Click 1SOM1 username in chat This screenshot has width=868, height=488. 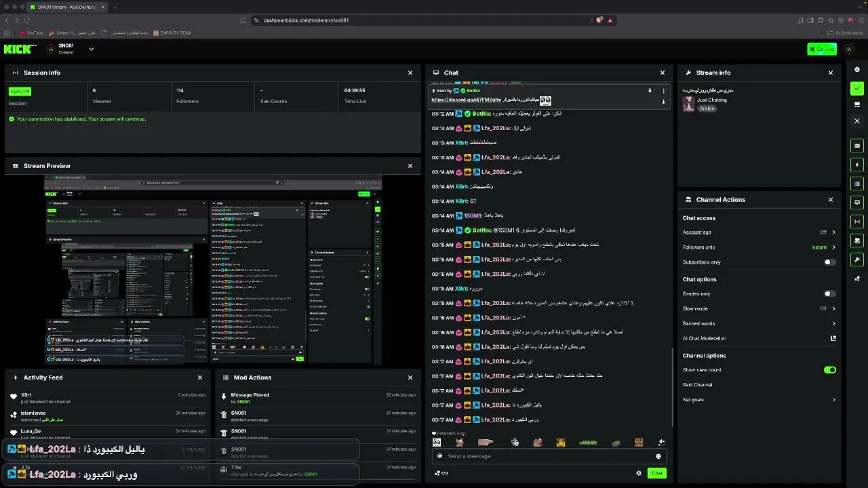coord(473,216)
